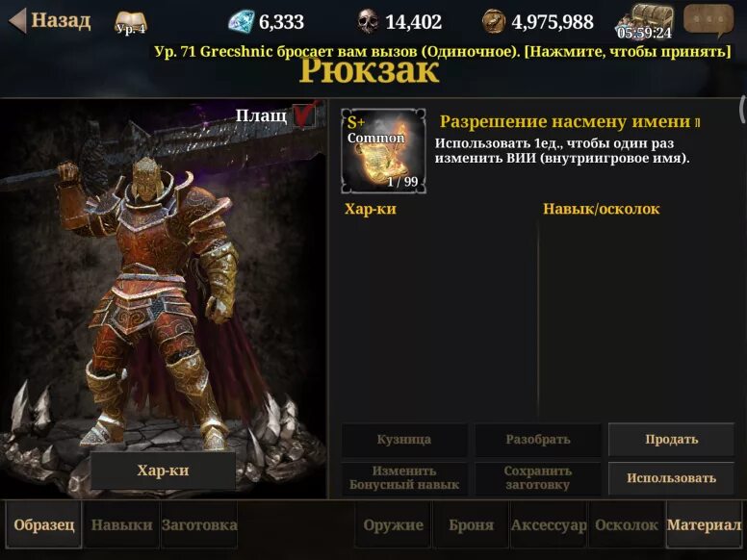Image resolution: width=747 pixels, height=560 pixels.
Task: Click the Продать button
Action: (x=672, y=440)
